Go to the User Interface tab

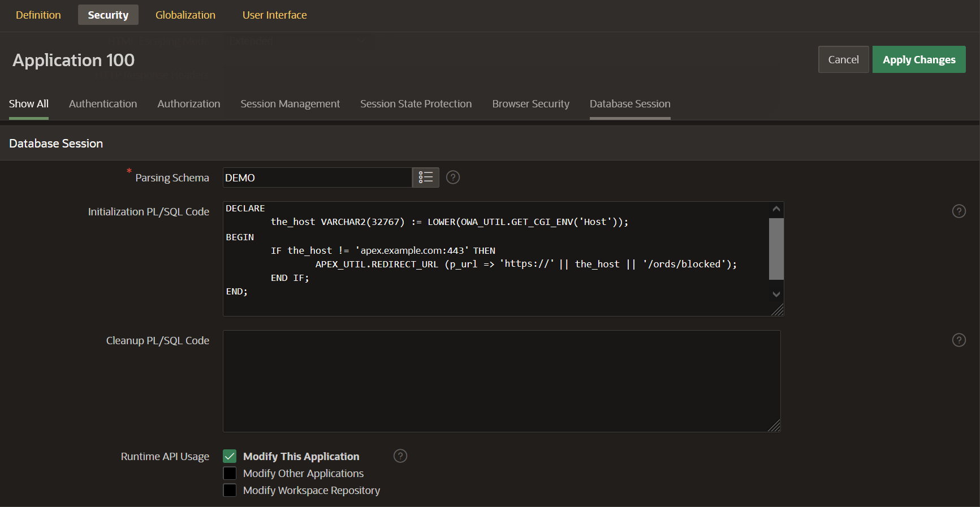(x=274, y=15)
